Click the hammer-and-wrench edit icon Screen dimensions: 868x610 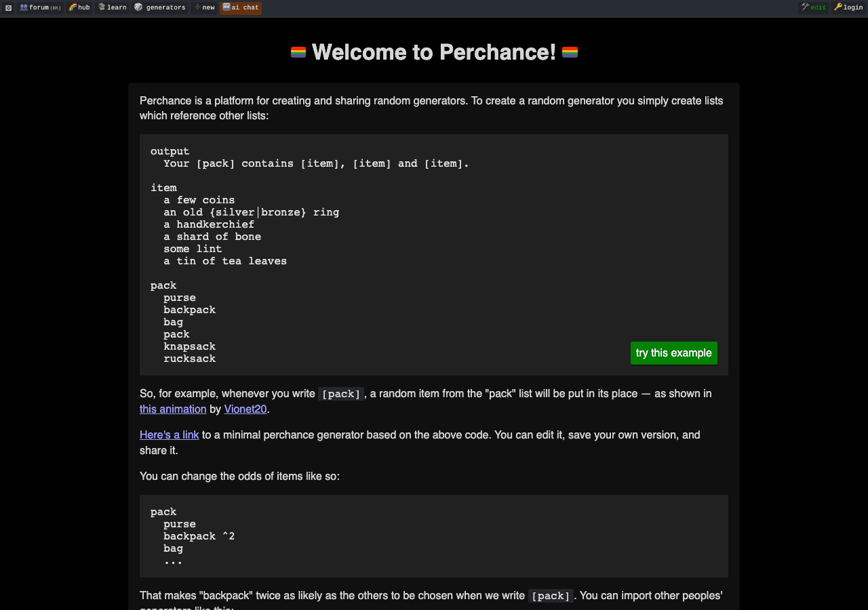point(804,7)
